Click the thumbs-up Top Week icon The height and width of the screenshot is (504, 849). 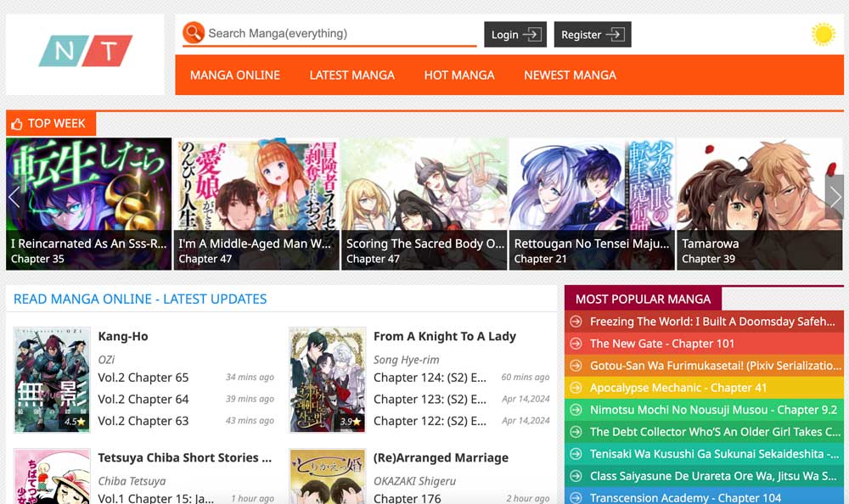pos(17,124)
